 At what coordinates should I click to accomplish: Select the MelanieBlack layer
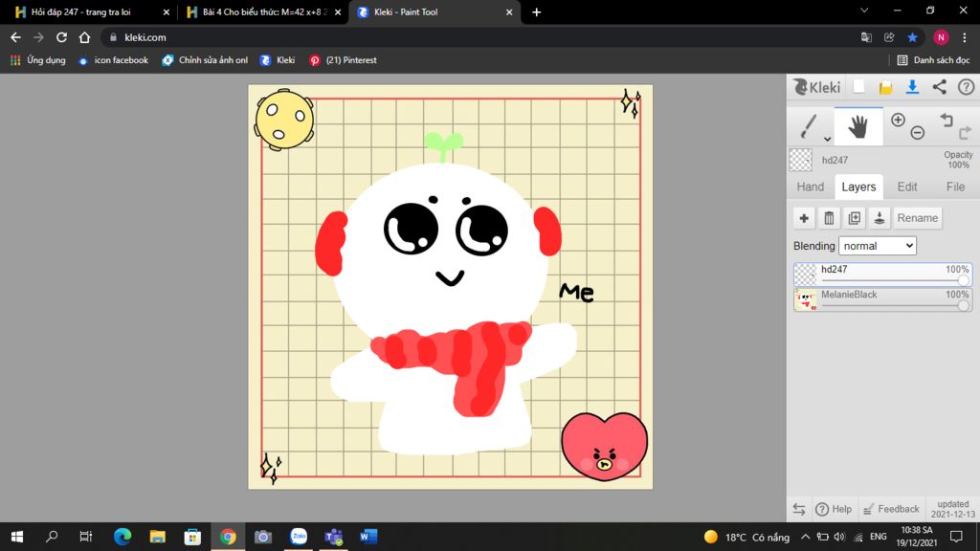[882, 299]
